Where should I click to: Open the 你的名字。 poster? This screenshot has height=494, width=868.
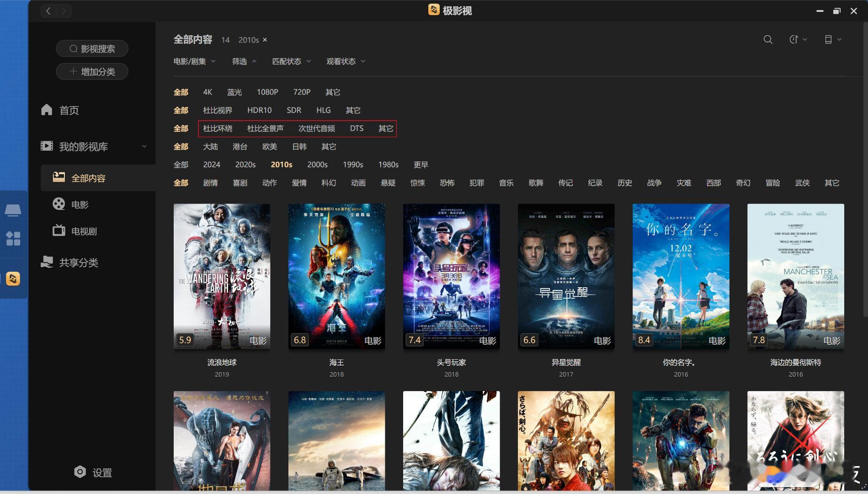[x=681, y=276]
